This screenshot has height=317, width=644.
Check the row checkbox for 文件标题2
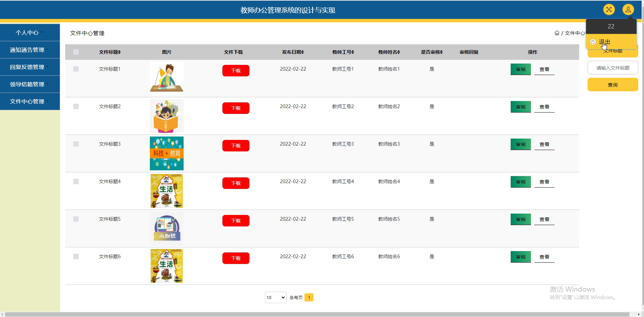(x=76, y=106)
